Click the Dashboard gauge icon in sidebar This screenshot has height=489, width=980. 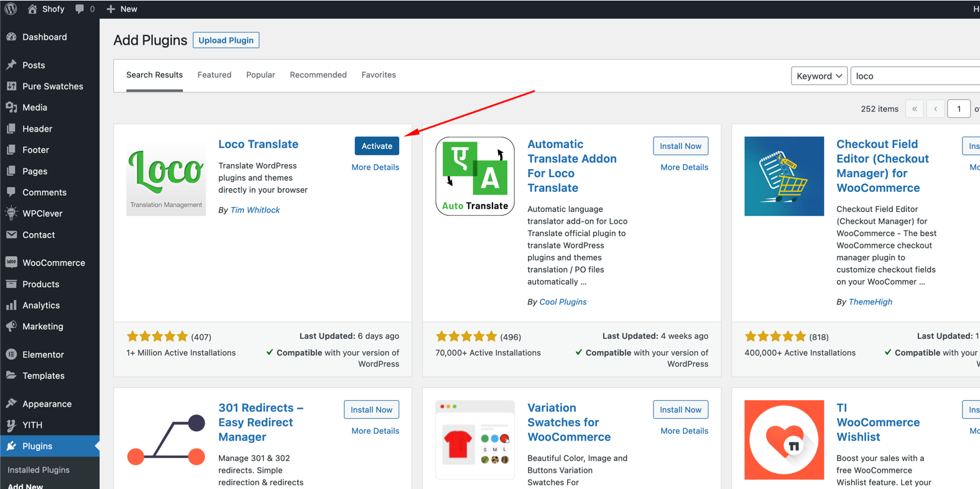(11, 37)
